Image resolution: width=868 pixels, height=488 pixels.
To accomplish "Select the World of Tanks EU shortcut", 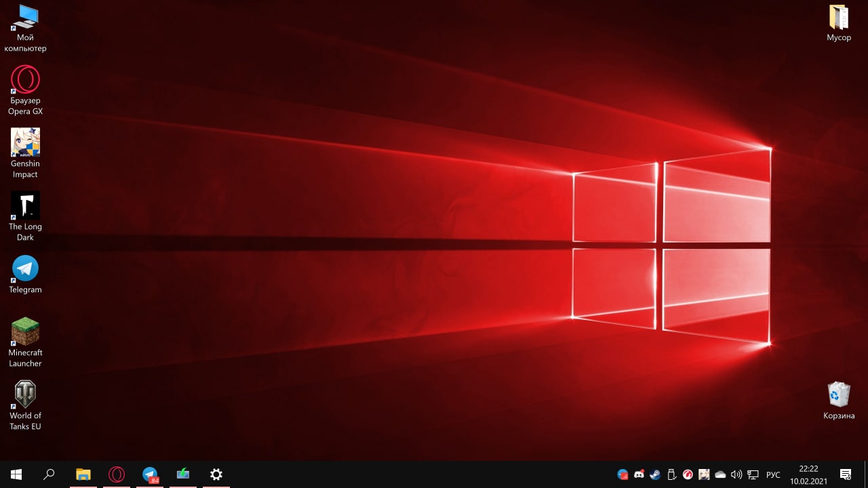I will coord(25,406).
